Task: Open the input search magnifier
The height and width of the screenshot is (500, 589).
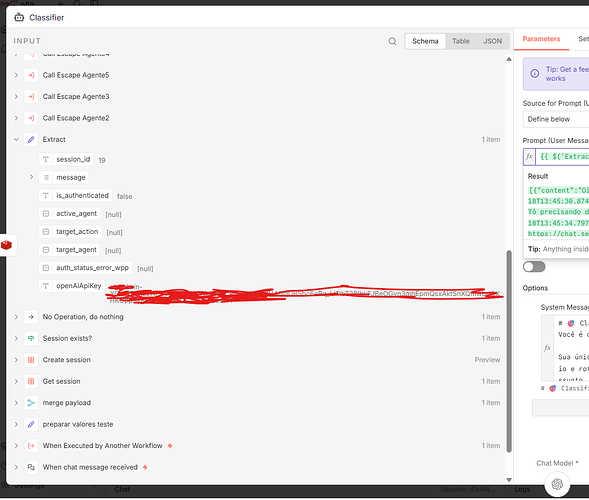Action: pyautogui.click(x=392, y=41)
